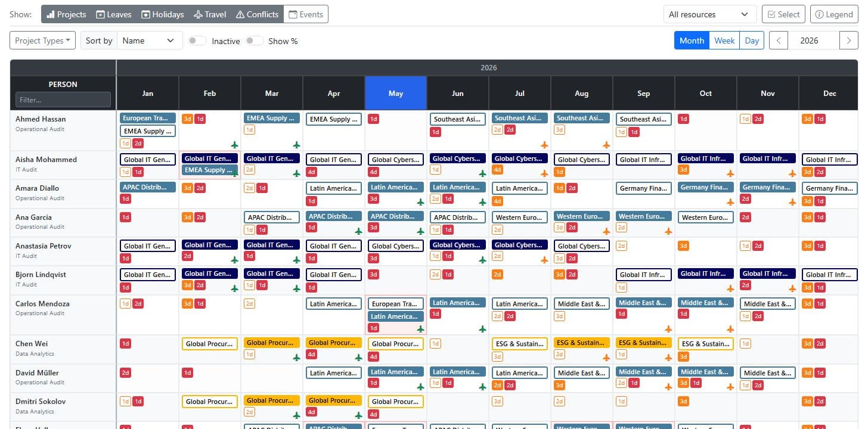Click EMEA Supply bar in Aisha Mohammed's Feb cell

pyautogui.click(x=210, y=170)
